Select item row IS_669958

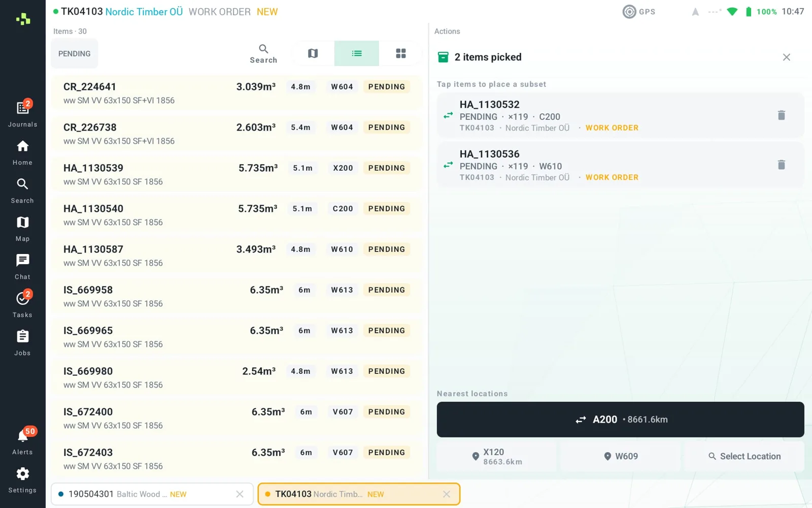click(236, 296)
